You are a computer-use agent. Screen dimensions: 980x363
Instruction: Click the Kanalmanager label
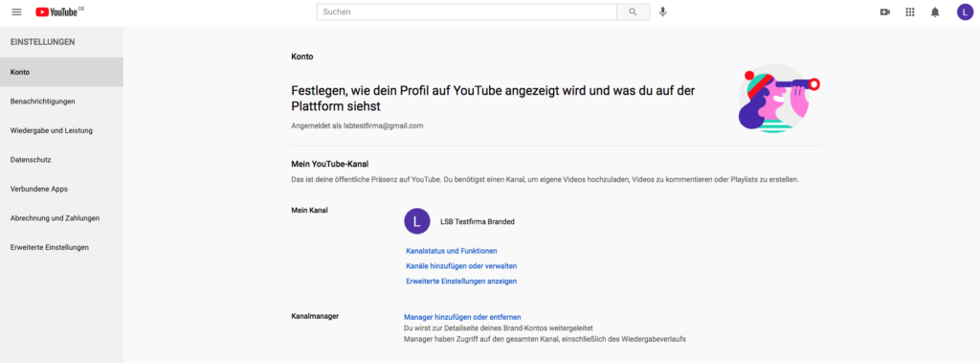click(x=315, y=316)
